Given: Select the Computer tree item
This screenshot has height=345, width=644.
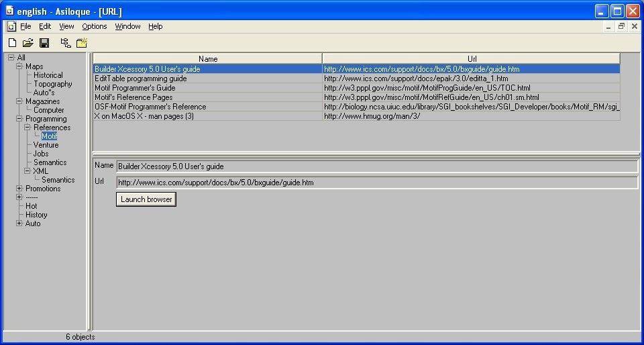Looking at the screenshot, I should 48,110.
